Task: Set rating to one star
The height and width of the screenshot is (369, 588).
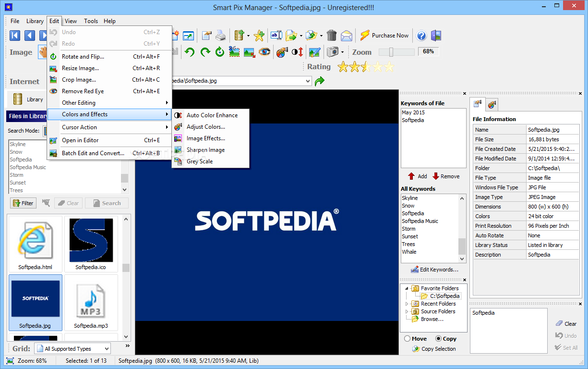Action: coord(343,67)
